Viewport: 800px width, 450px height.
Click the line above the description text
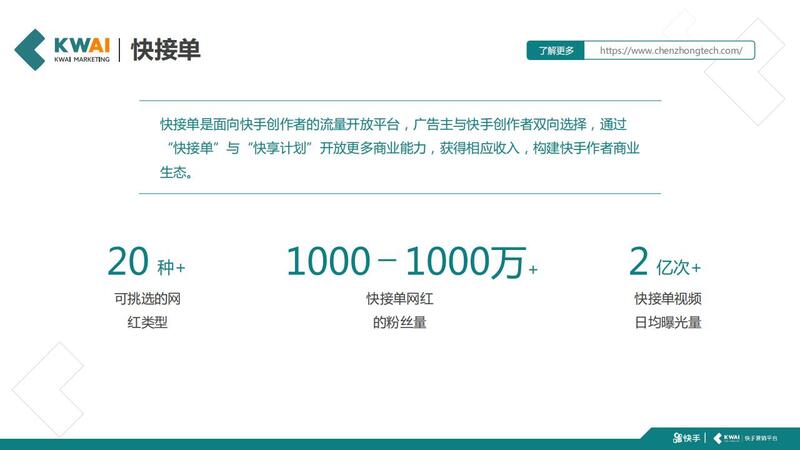[x=399, y=100]
